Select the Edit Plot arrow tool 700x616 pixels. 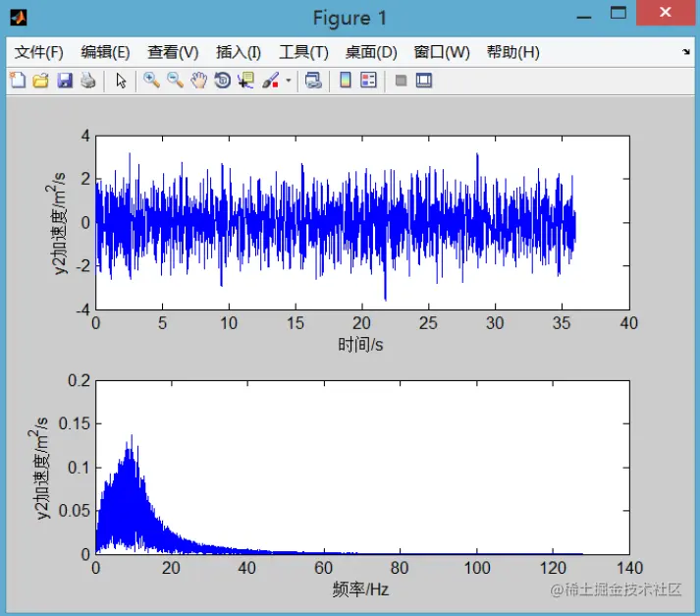tap(121, 81)
